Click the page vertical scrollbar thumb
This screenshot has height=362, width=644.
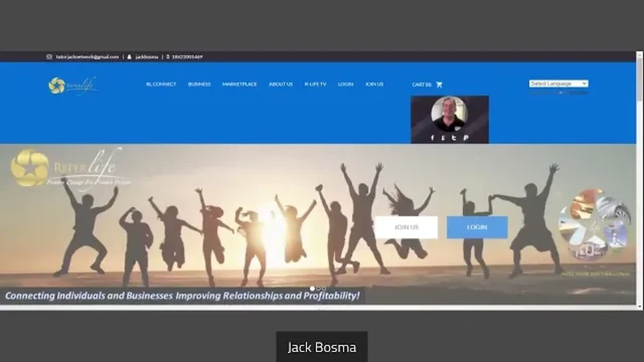[x=639, y=80]
